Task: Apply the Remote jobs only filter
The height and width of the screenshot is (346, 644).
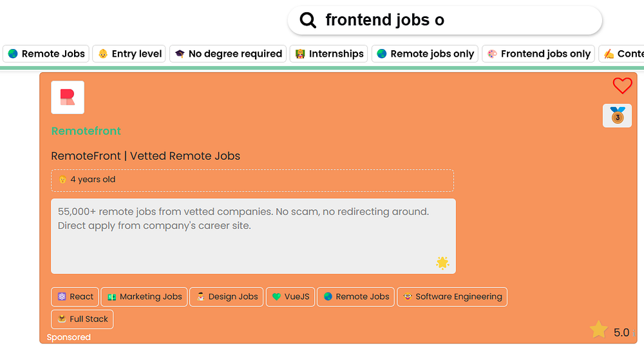Action: (425, 53)
